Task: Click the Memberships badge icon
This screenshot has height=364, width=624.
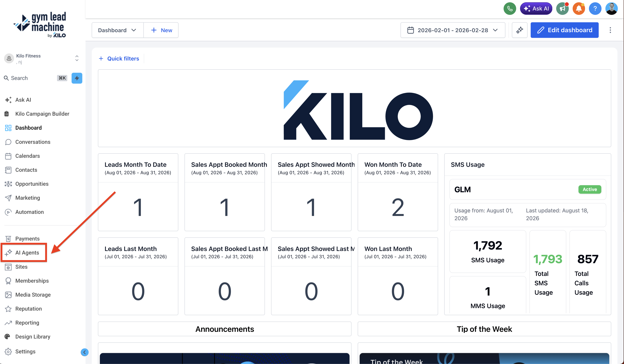Action: point(8,281)
